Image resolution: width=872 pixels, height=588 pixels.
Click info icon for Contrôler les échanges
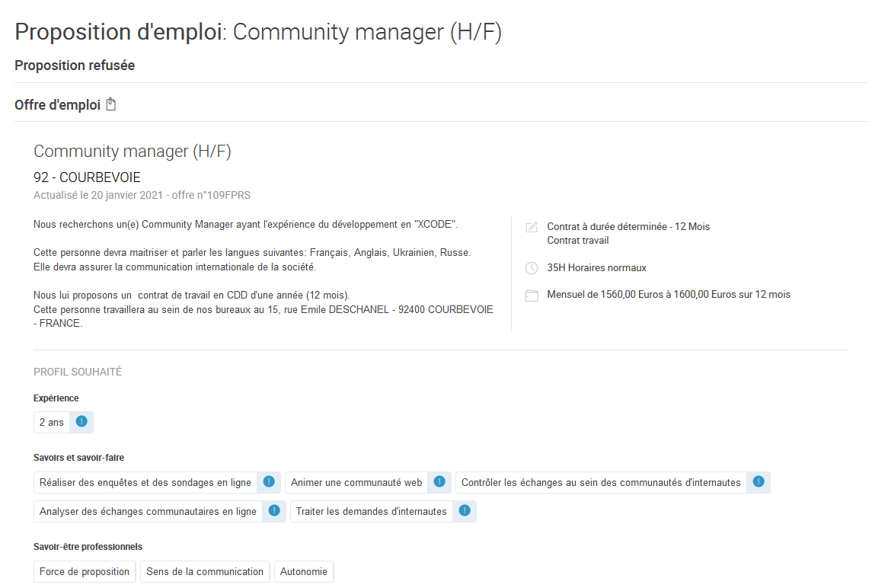coord(758,481)
